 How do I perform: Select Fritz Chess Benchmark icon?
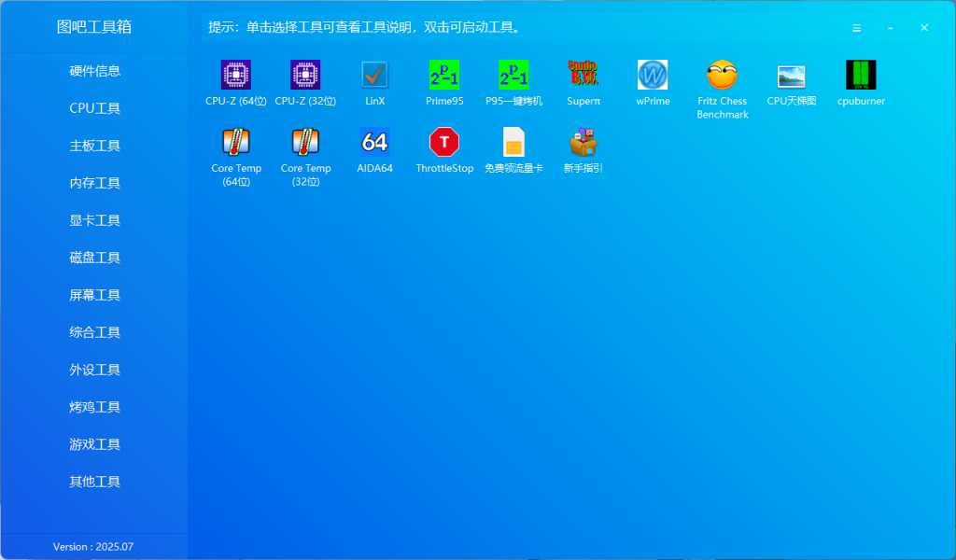[723, 75]
